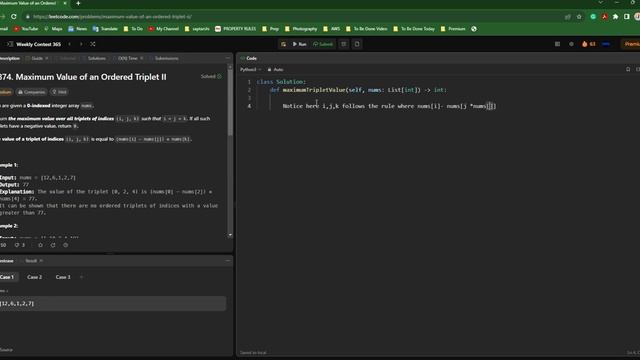The image size is (640, 360).
Task: Click the help circle icon below description
Action: click(x=65, y=245)
